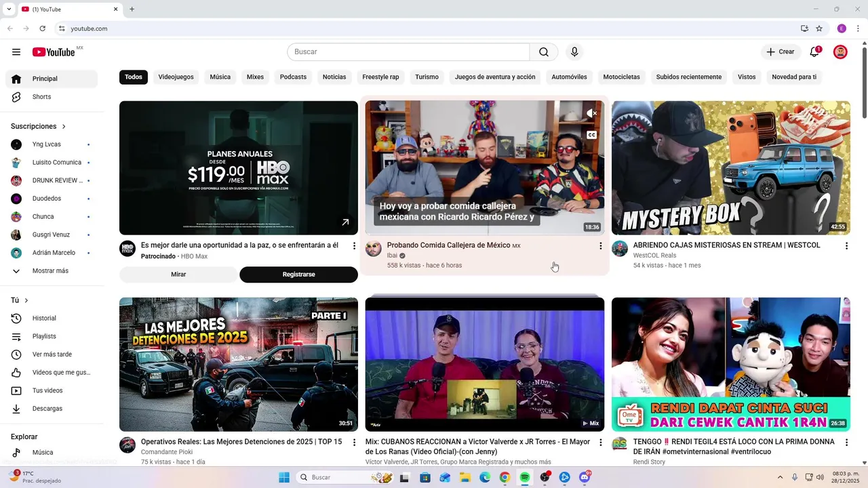Open Windows taskbar search box
This screenshot has height=488, width=868.
[x=346, y=478]
